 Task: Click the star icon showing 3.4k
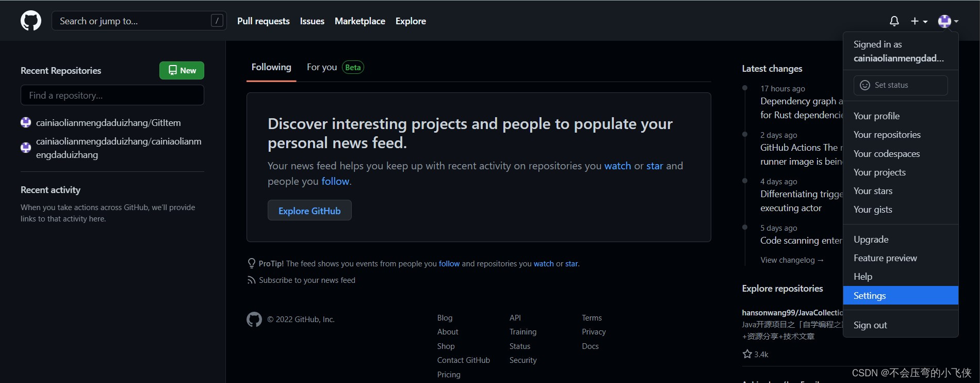point(747,354)
